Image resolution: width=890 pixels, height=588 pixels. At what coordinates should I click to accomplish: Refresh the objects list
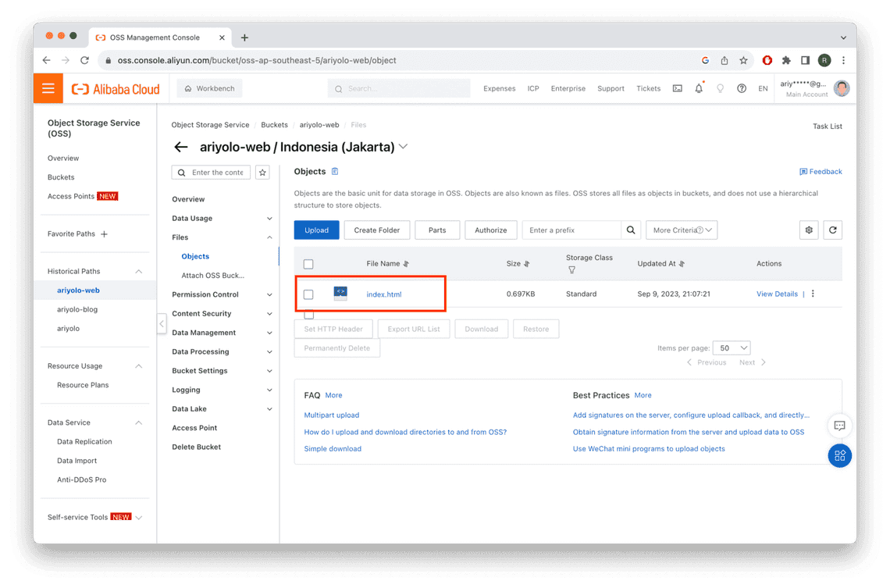(833, 230)
